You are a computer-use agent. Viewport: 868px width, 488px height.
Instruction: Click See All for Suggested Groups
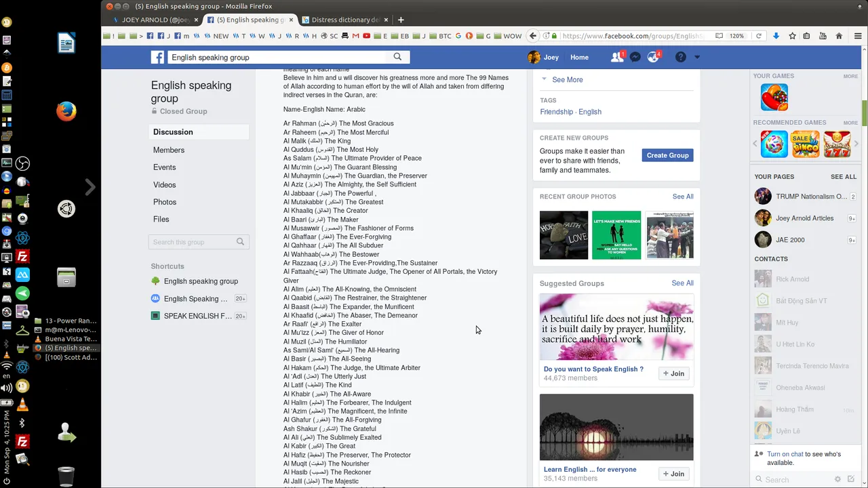[682, 283]
